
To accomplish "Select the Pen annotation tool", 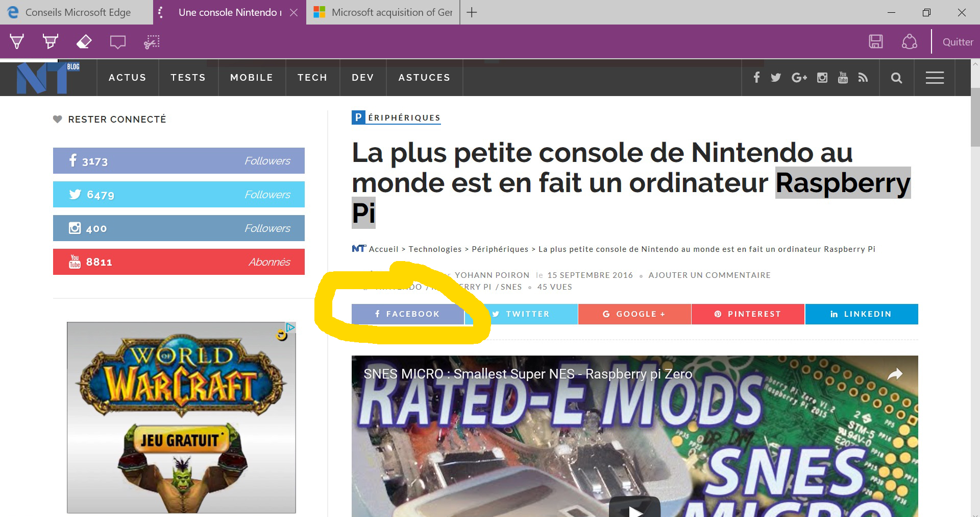I will click(17, 41).
